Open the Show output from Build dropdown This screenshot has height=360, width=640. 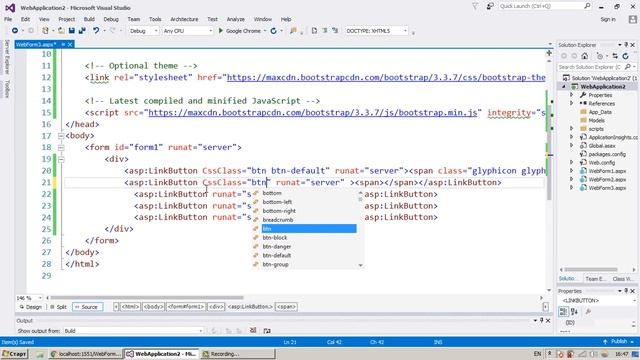coord(133,331)
